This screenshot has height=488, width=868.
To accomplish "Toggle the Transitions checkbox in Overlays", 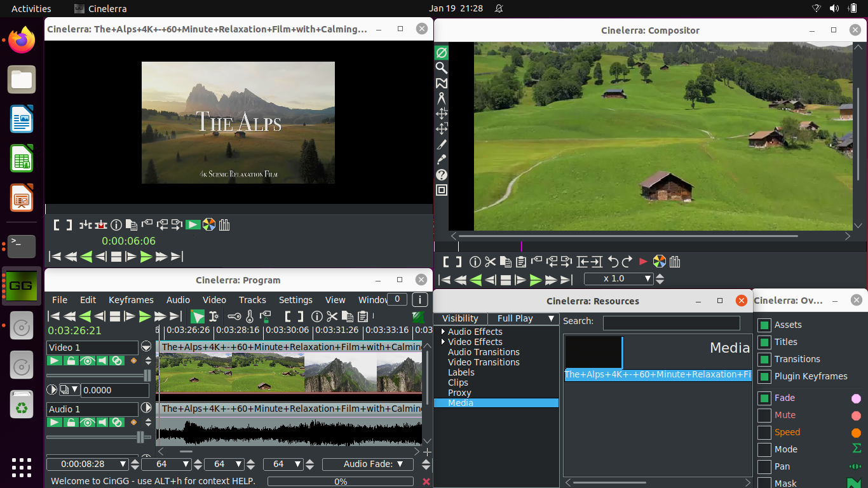I will (x=764, y=359).
